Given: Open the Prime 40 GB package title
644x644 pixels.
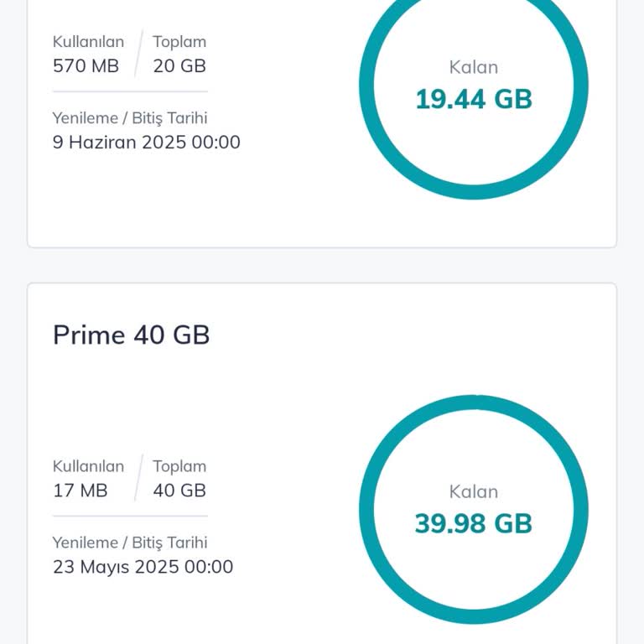Looking at the screenshot, I should pyautogui.click(x=131, y=335).
